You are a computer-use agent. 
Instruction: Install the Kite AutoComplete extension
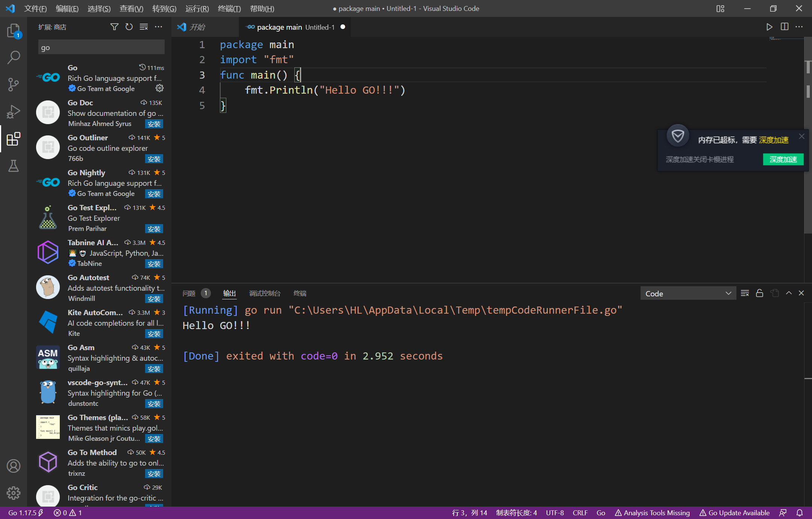click(154, 334)
